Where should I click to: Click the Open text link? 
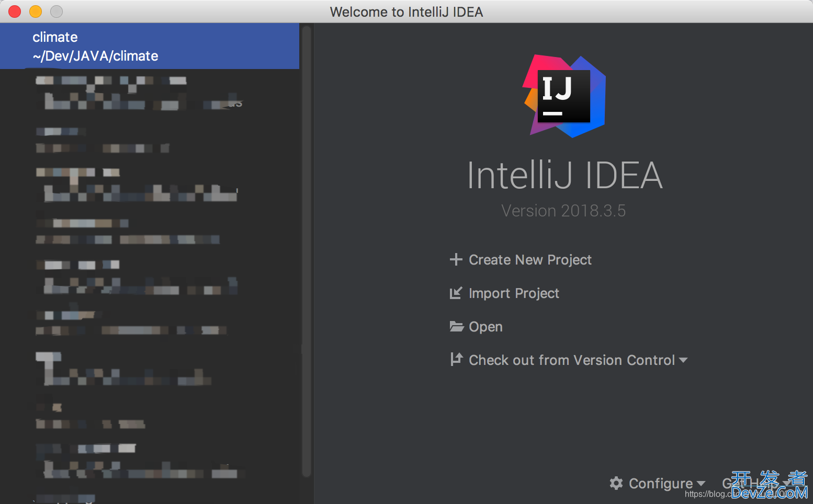pyautogui.click(x=485, y=327)
